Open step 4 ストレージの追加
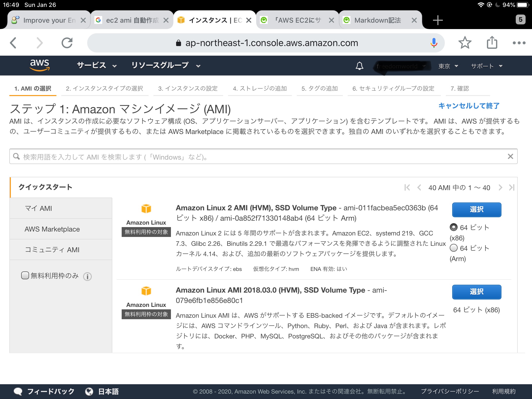The height and width of the screenshot is (399, 532). point(260,88)
